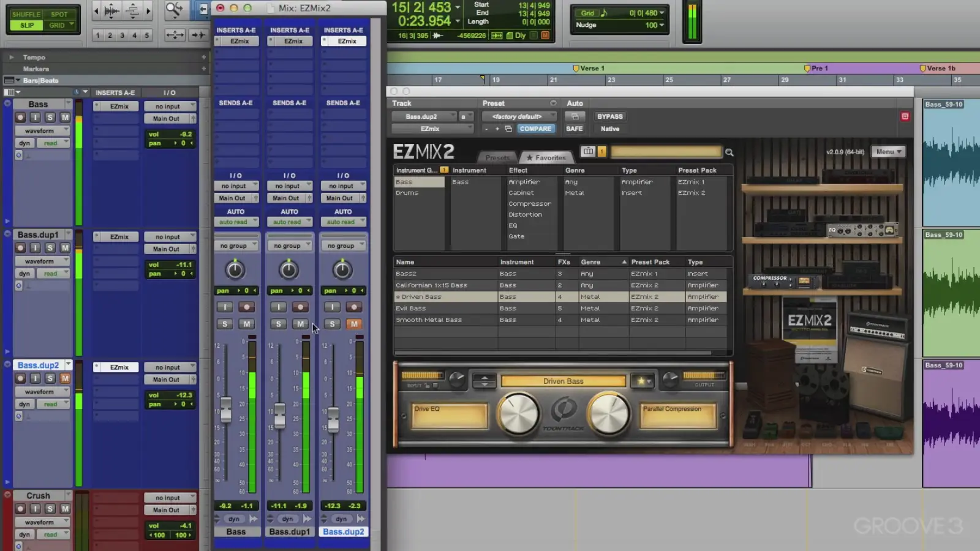This screenshot has width=980, height=551.
Task: Click the red plugin target button
Action: tap(905, 116)
